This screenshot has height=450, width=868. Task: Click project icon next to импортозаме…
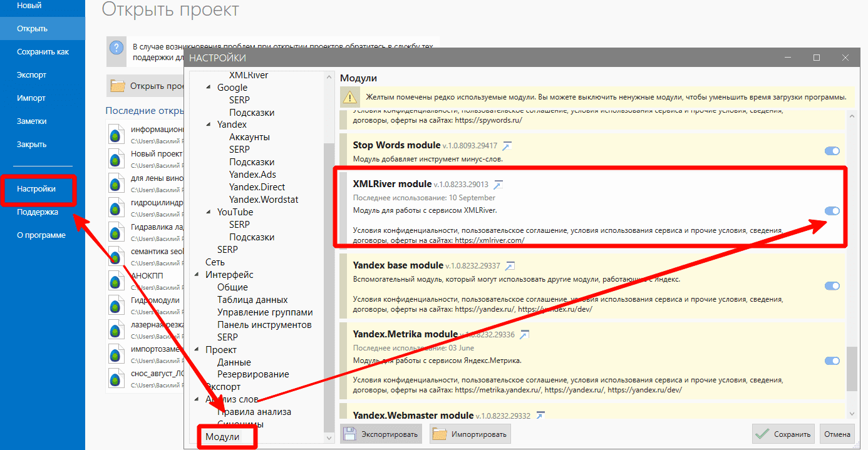(116, 354)
